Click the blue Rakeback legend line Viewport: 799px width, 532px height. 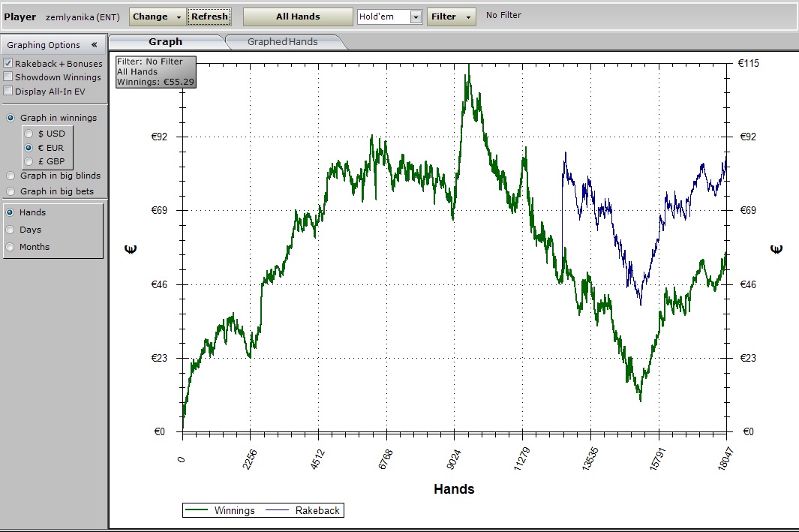[278, 510]
